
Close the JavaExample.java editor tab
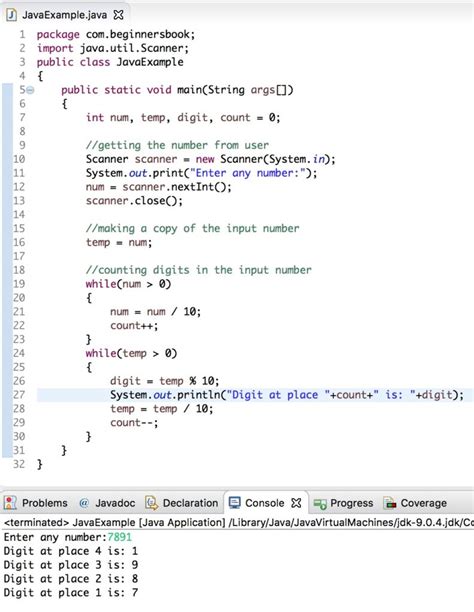(x=118, y=15)
